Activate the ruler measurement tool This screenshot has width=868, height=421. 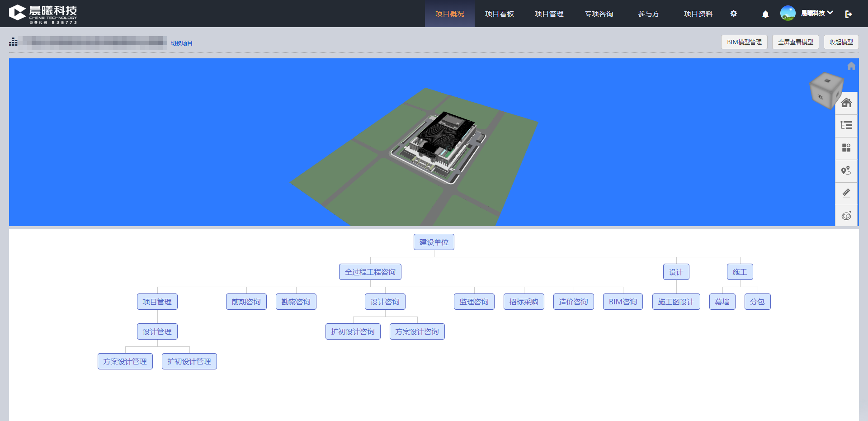point(846,193)
